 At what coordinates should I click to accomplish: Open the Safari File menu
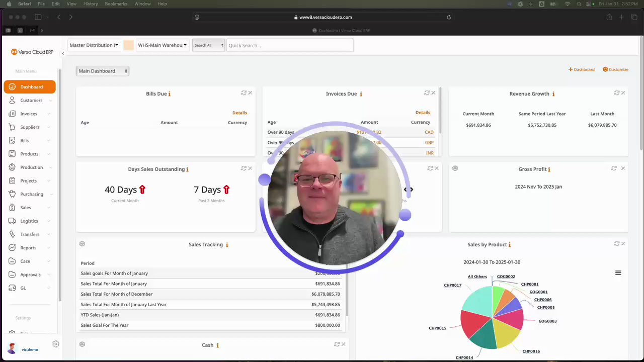tap(41, 4)
